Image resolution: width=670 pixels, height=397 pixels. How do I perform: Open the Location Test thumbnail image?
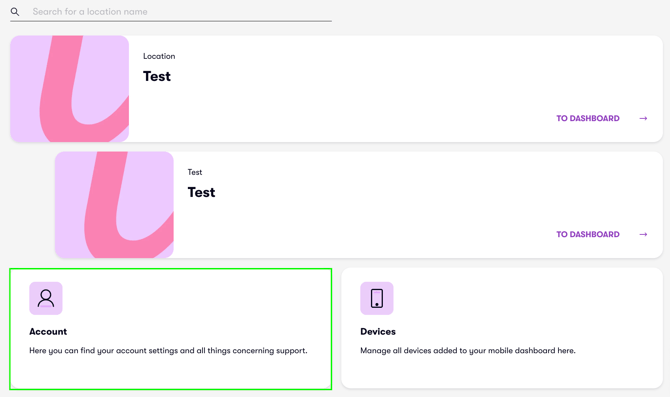[70, 88]
